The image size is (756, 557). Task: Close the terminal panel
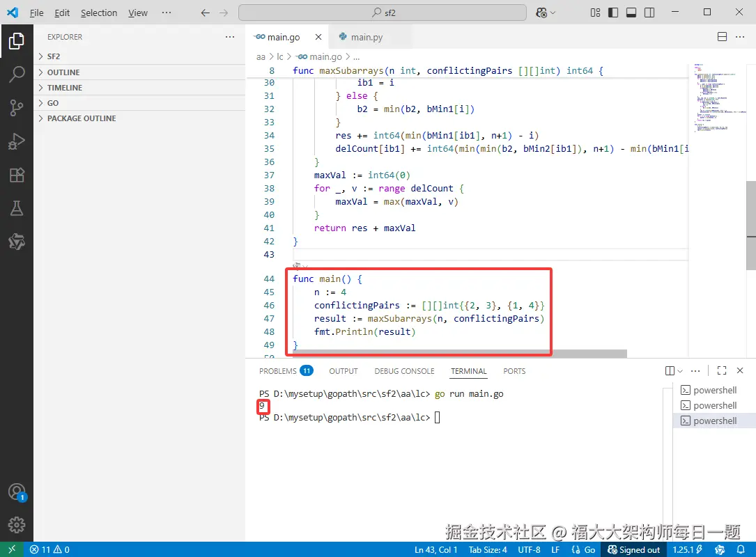740,370
